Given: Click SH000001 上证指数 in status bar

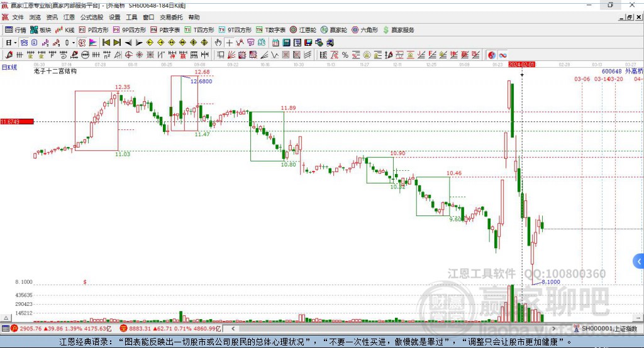Looking at the screenshot, I should (609, 329).
